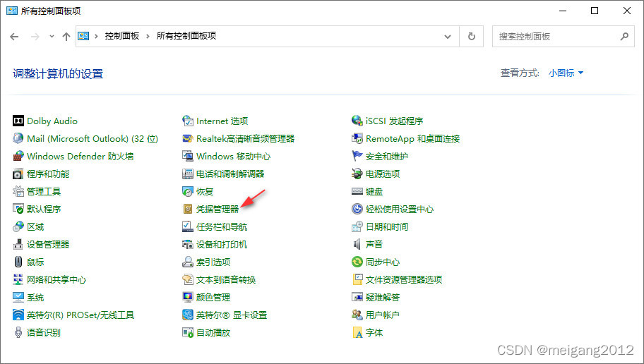This screenshot has height=364, width=644.
Task: Click the 设备和打印机 icon
Action: (188, 244)
